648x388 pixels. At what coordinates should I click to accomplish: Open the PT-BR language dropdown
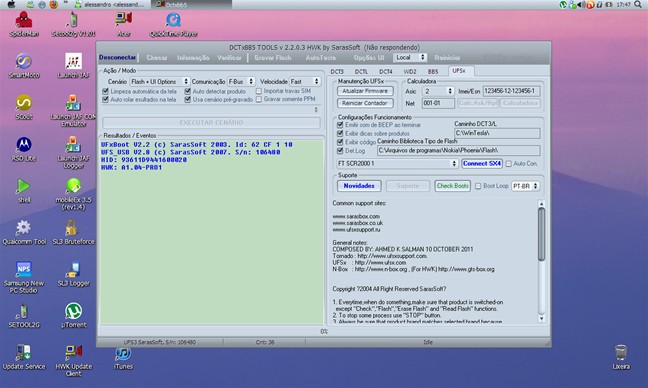525,186
